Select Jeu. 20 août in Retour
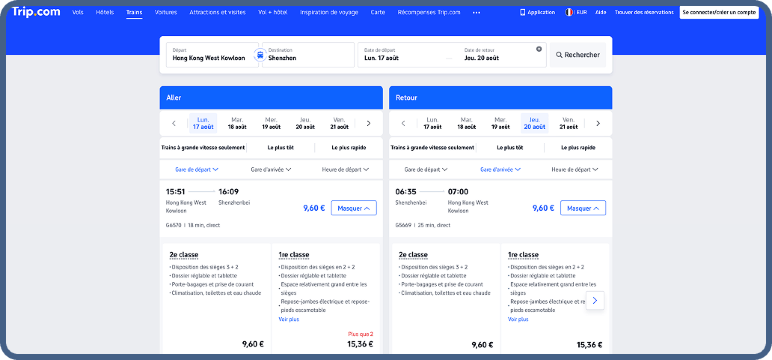772x360 pixels. 534,123
